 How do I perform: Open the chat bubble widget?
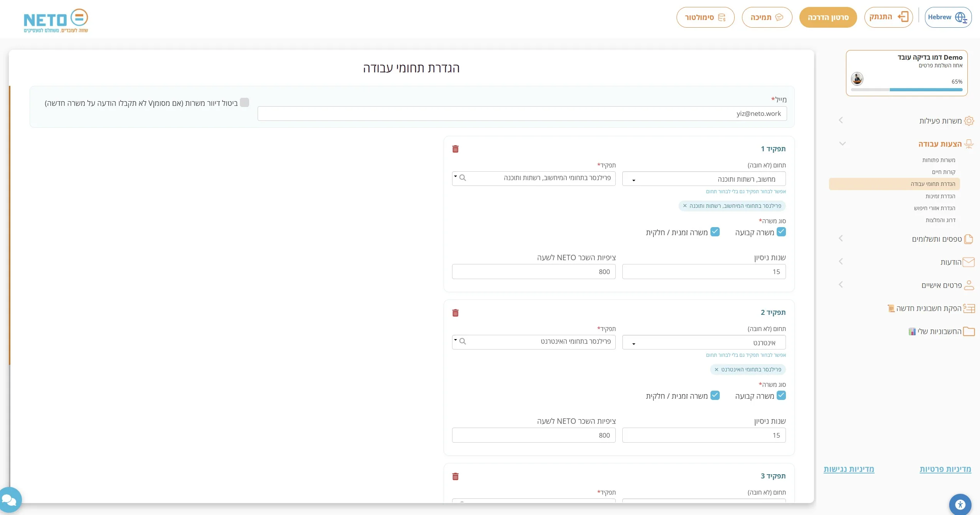tap(9, 500)
